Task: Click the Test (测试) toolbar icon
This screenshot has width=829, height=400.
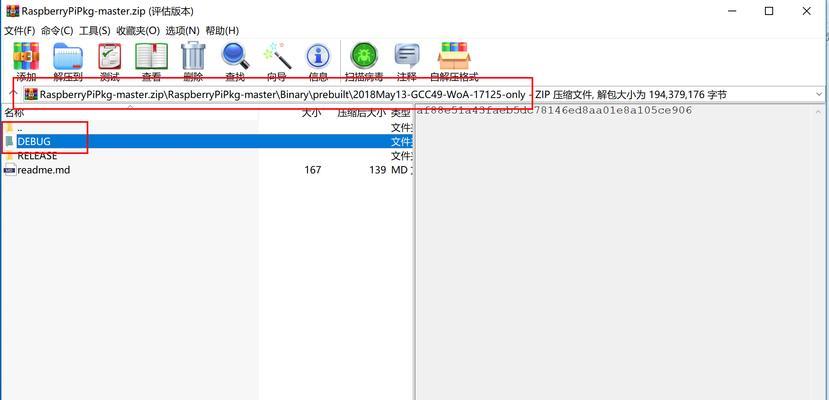Action: [x=110, y=56]
